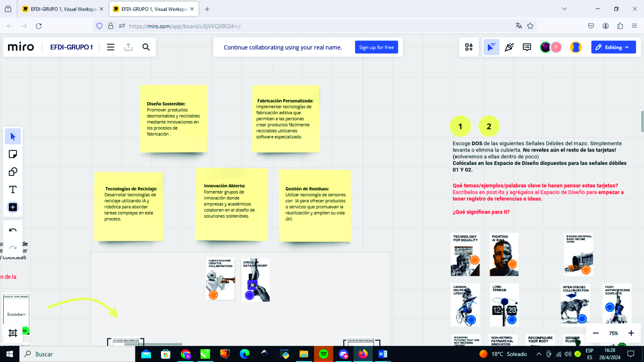644x362 pixels.
Task: Search the board with magnifier icon
Action: [146, 47]
